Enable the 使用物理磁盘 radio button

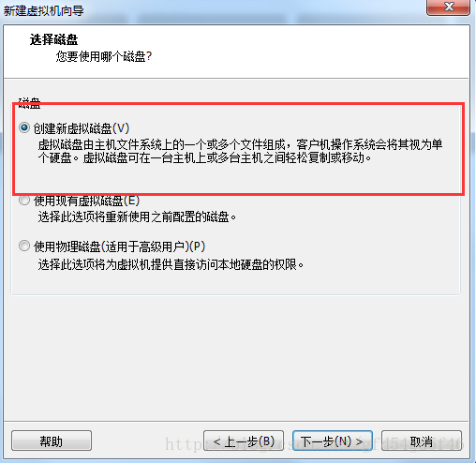[x=24, y=246]
